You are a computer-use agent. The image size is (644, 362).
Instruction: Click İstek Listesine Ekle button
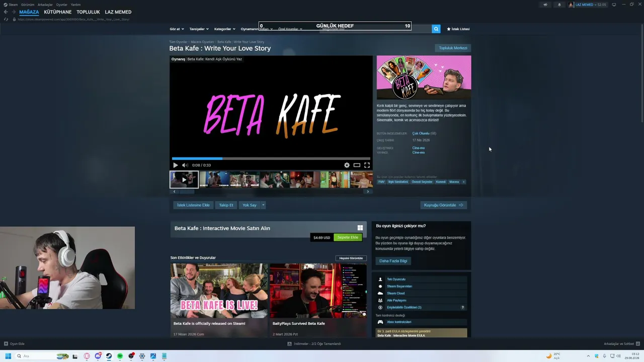click(x=193, y=205)
